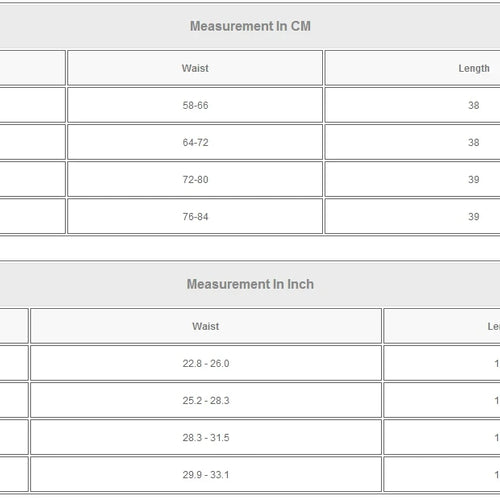
Task: Click the 28.3 - 31.5 waist cell
Action: tap(206, 437)
